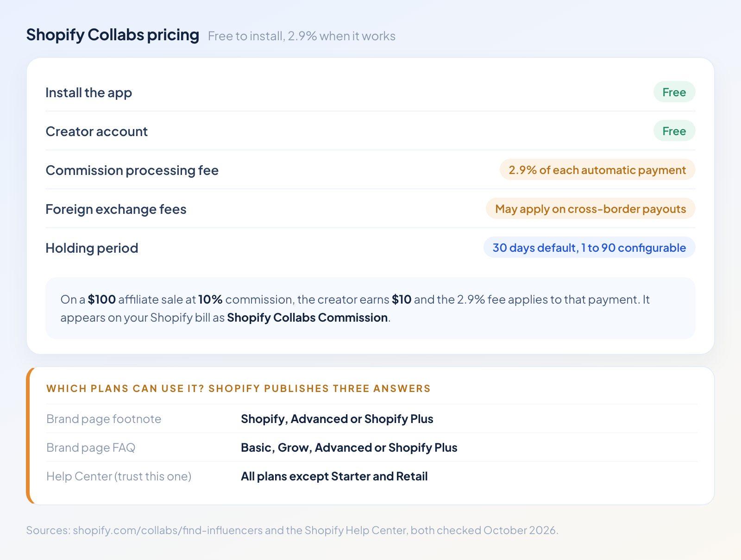Image resolution: width=741 pixels, height=560 pixels.
Task: Click "Basic, Grow, Advanced or Shopify Plus" answer
Action: [349, 448]
